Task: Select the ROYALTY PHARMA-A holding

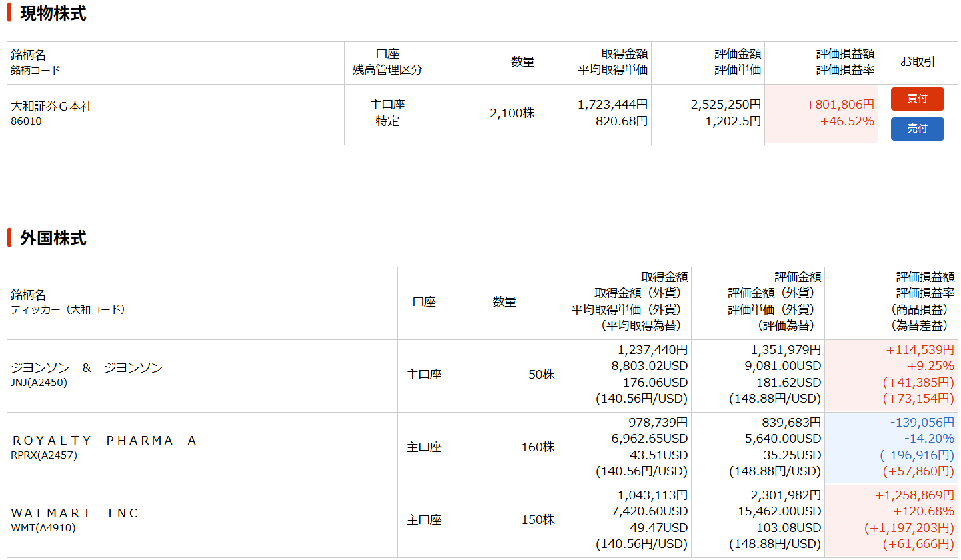Action: (x=104, y=441)
